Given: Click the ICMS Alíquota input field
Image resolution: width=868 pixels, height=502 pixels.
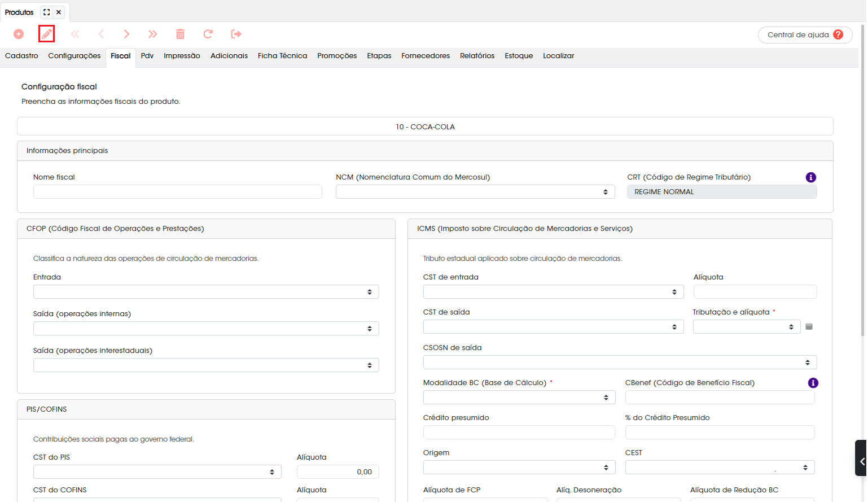Looking at the screenshot, I should [755, 292].
